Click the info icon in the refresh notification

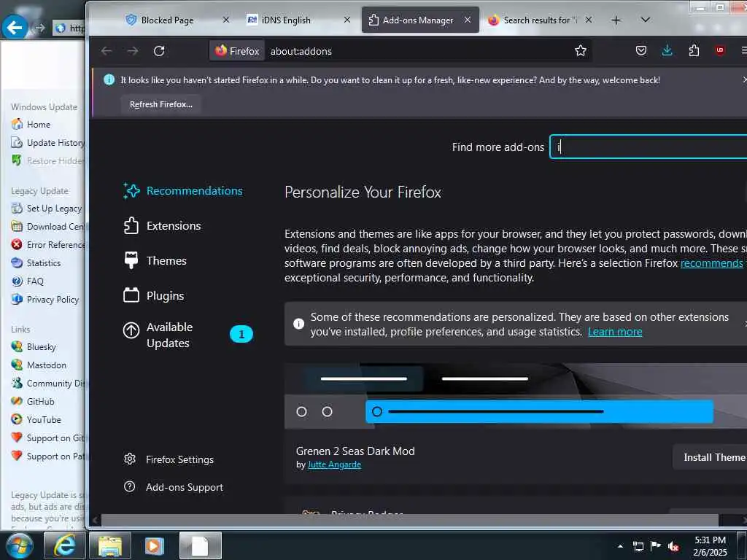(x=109, y=80)
